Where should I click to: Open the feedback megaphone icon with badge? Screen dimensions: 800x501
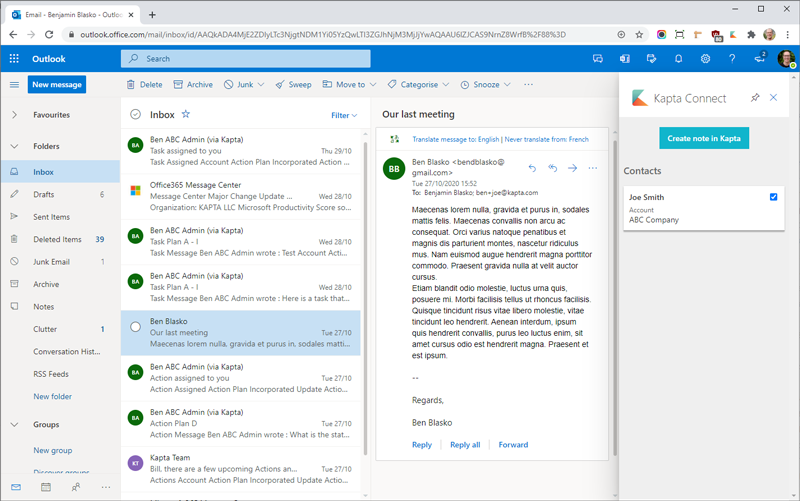pyautogui.click(x=760, y=58)
